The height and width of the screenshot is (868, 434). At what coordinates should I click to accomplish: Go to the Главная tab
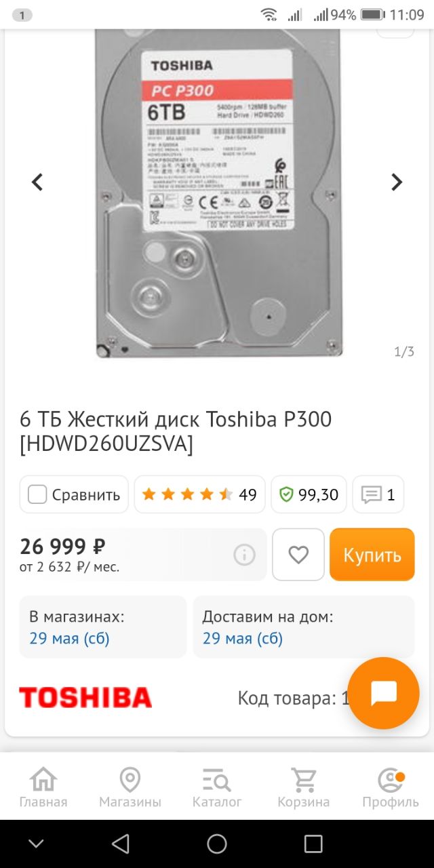[x=43, y=788]
